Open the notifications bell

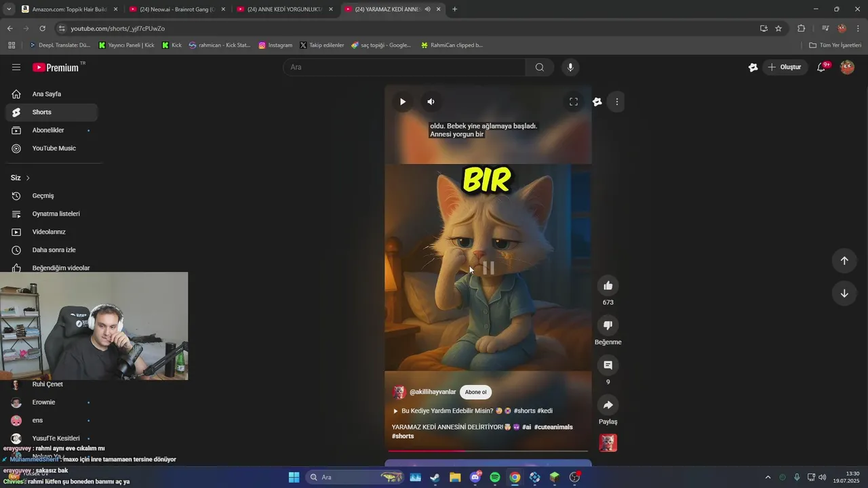(821, 67)
